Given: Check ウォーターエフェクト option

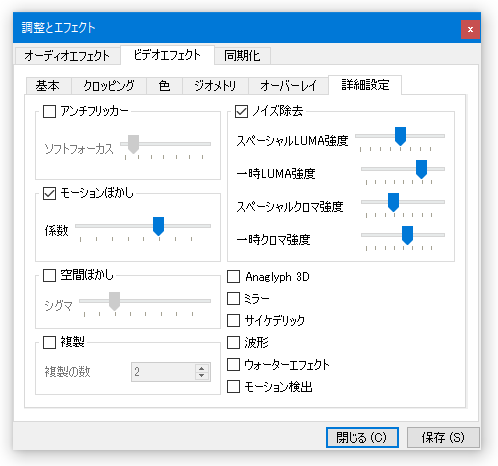Looking at the screenshot, I should point(233,364).
